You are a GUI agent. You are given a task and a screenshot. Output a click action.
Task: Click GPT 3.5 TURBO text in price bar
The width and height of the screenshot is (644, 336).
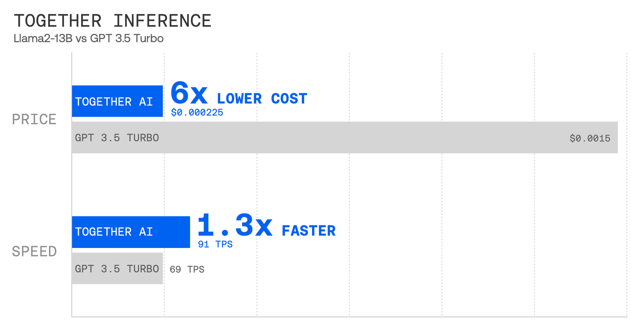117,138
